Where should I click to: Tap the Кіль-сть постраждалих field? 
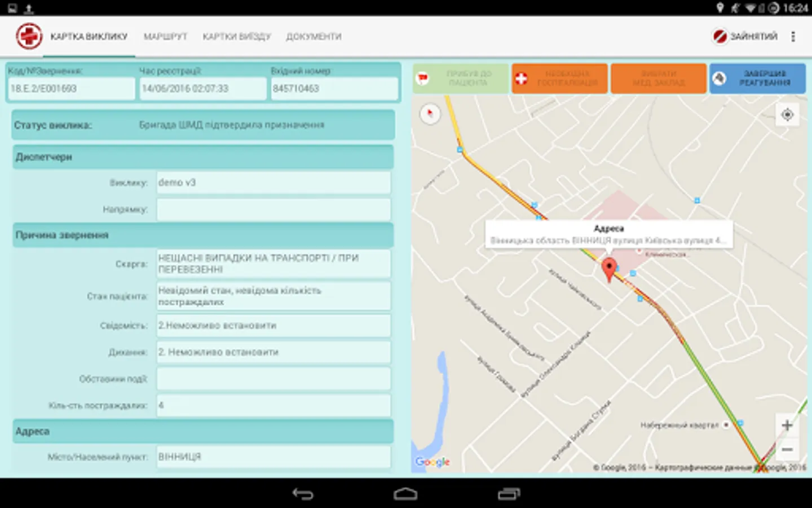[x=273, y=405]
